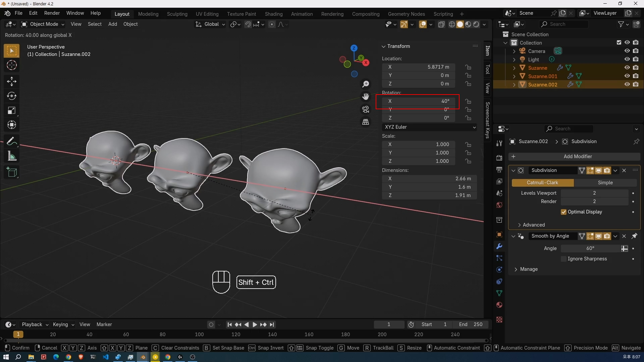
Task: Switch to the Sculpting workspace tab
Action: click(177, 14)
